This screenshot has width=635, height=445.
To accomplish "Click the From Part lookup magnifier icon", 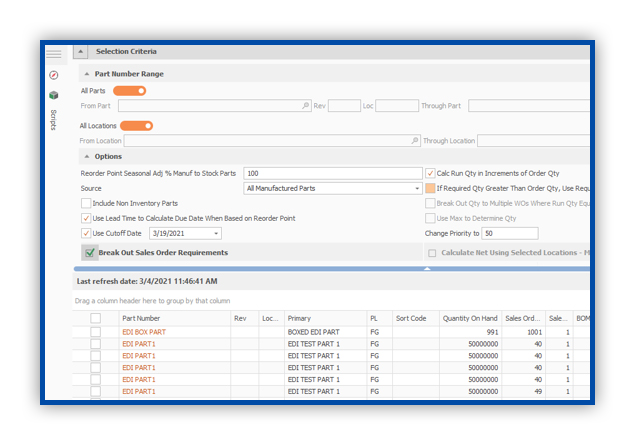I will (x=306, y=106).
